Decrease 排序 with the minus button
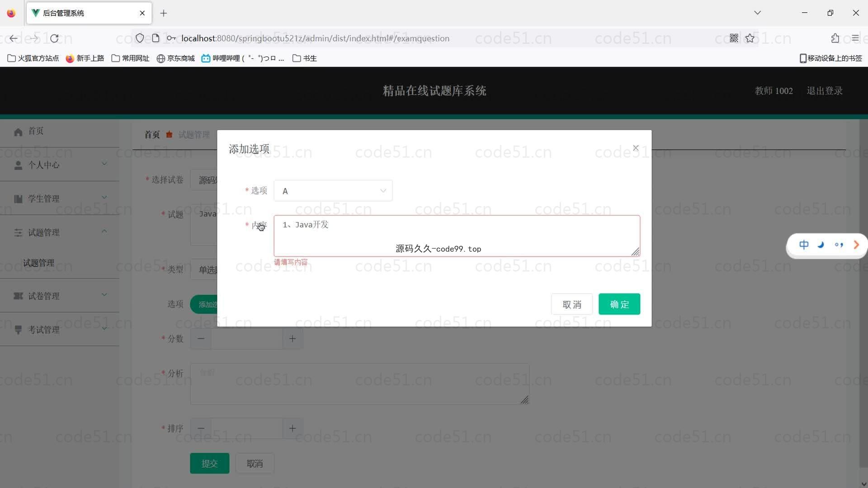Screen dimensions: 868x488 (201, 428)
